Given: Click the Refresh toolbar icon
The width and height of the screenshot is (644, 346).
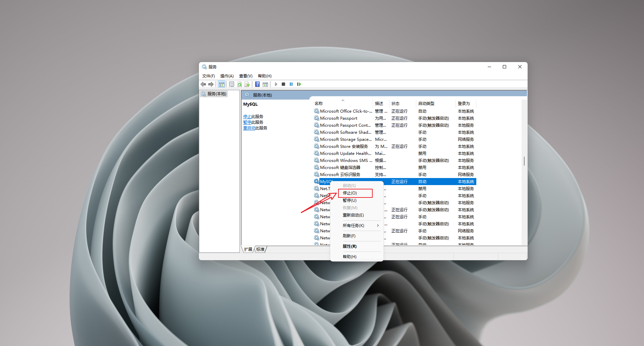Looking at the screenshot, I should pyautogui.click(x=239, y=84).
